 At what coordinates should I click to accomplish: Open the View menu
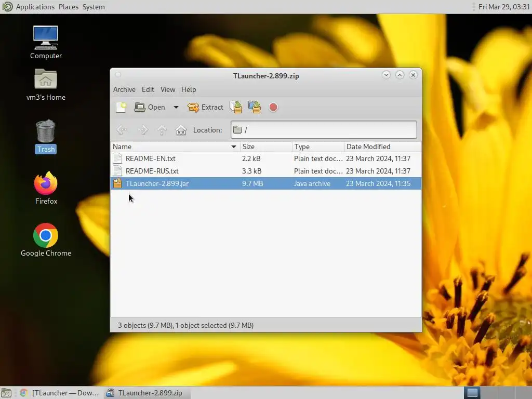pyautogui.click(x=168, y=89)
